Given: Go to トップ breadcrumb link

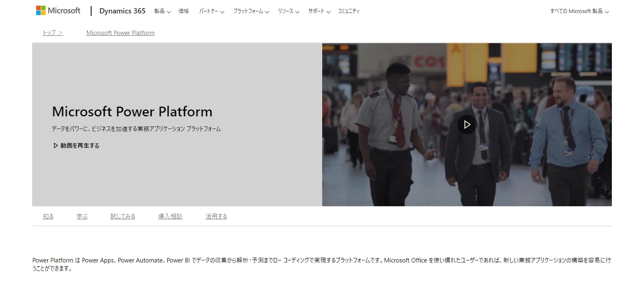Looking at the screenshot, I should [x=53, y=33].
